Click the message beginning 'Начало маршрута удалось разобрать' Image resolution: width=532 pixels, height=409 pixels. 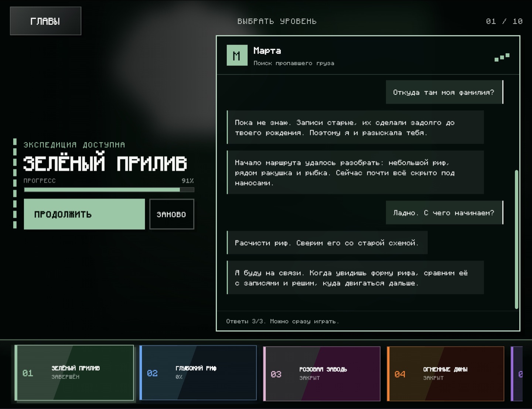click(355, 173)
